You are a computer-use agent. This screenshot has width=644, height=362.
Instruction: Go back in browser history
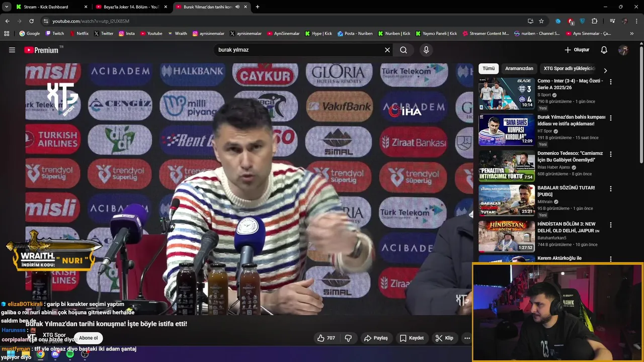[x=7, y=21]
